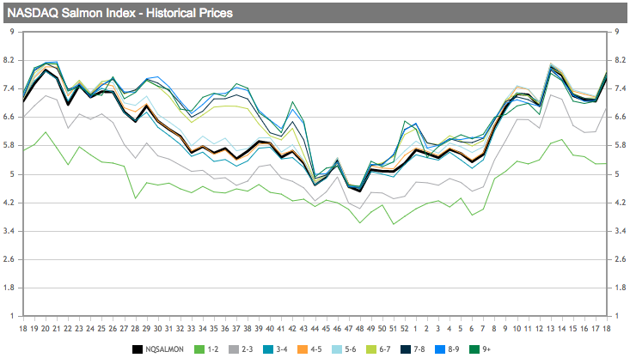
Task: Click the 9 label on right axis
Action: (618, 32)
